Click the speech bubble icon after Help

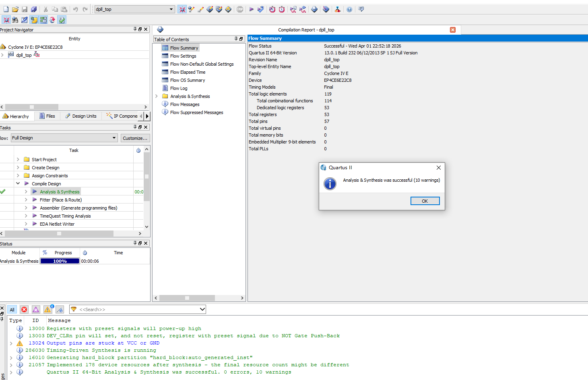(361, 9)
